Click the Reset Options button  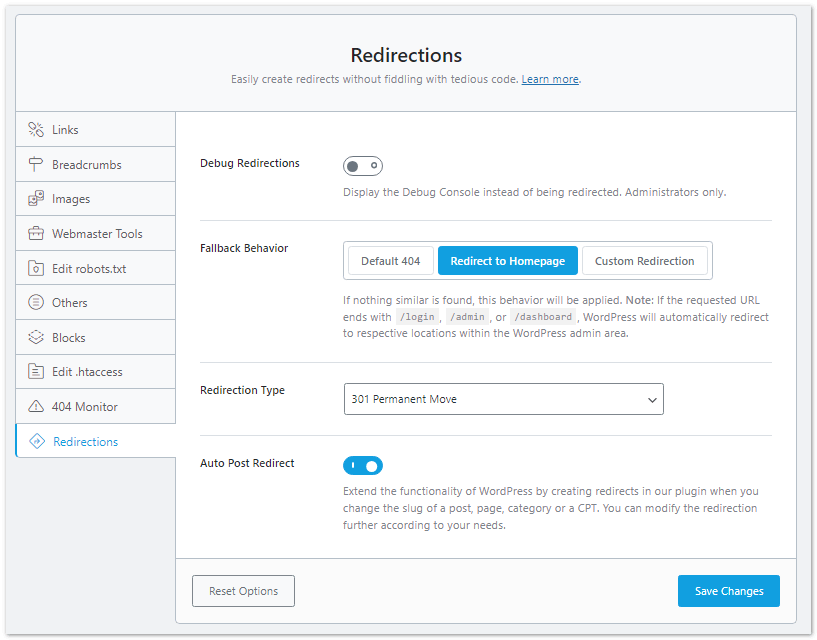point(243,591)
